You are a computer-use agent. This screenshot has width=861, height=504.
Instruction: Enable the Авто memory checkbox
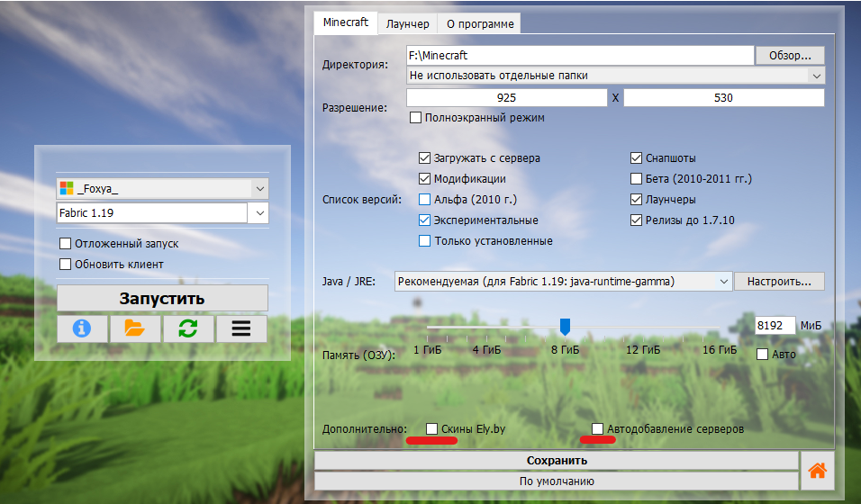(x=763, y=354)
